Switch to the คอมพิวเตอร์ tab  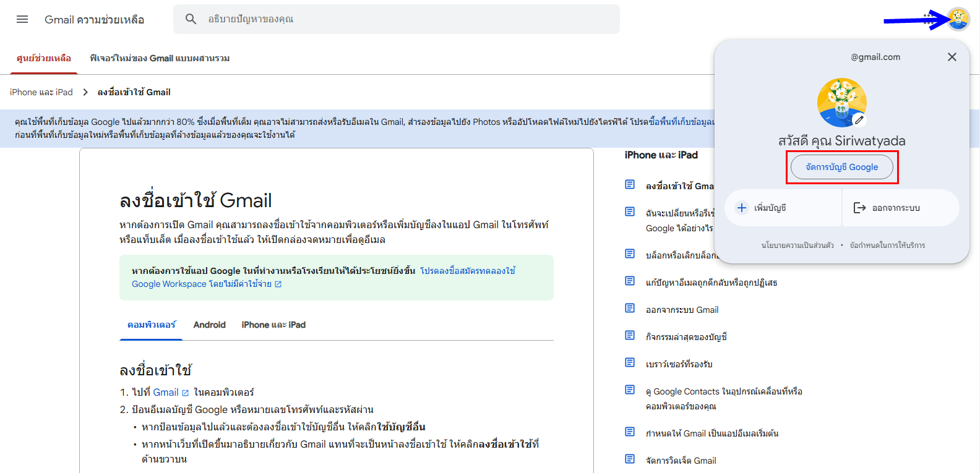tap(151, 325)
